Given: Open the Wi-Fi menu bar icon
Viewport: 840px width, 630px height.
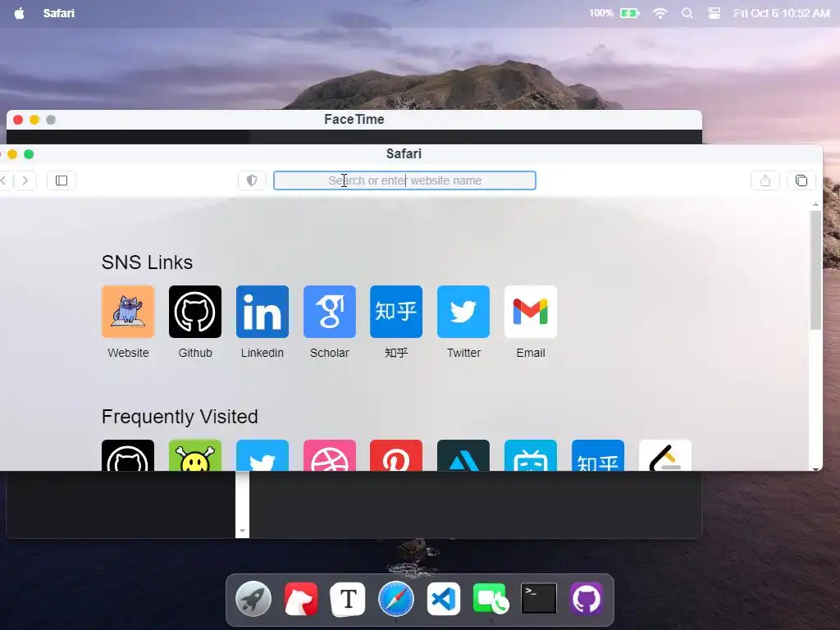Looking at the screenshot, I should (660, 13).
